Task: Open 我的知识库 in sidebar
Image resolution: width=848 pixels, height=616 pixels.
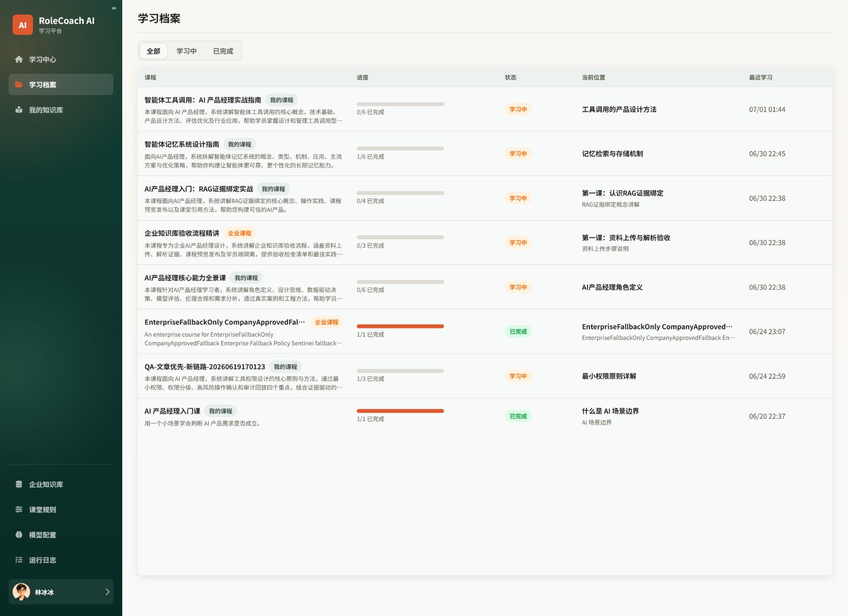Action: coord(61,110)
